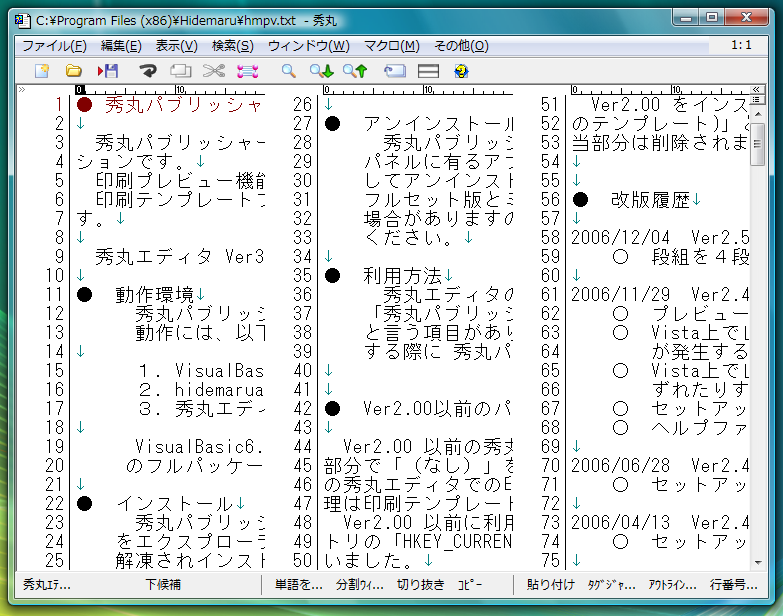Open the ファイル(F) menu
Image resolution: width=783 pixels, height=616 pixels.
coord(54,46)
